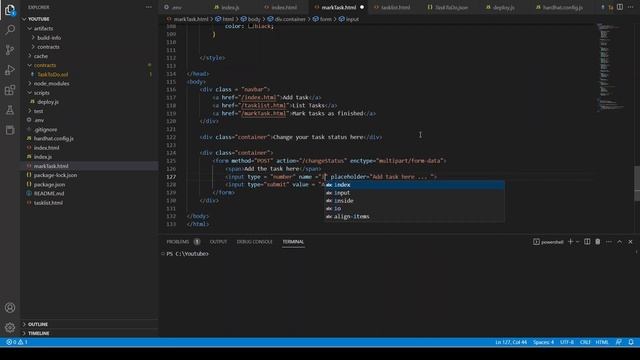
Task: Click the split editor icon
Action: pyautogui.click(x=620, y=7)
